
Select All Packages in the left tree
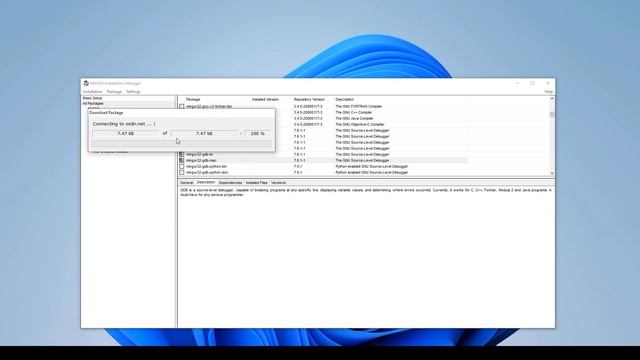(x=93, y=104)
